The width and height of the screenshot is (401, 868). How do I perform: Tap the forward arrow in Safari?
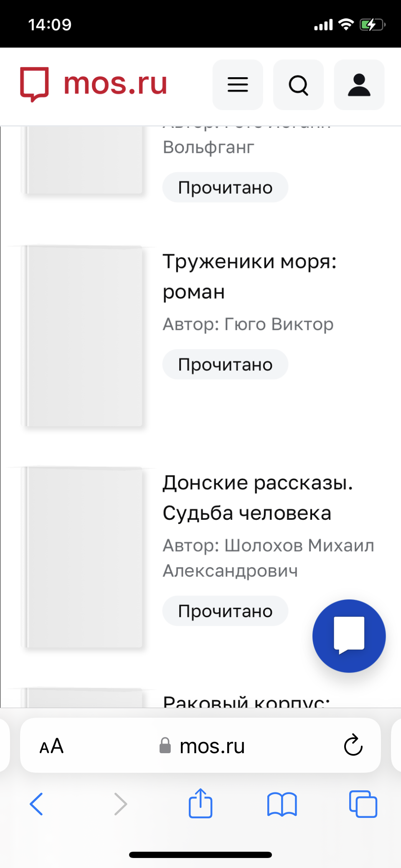120,804
